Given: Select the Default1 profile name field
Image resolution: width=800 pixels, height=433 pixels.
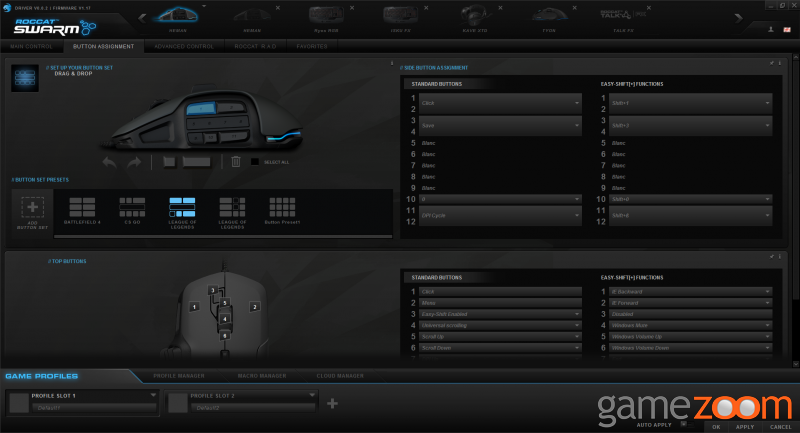Looking at the screenshot, I should tap(94, 408).
